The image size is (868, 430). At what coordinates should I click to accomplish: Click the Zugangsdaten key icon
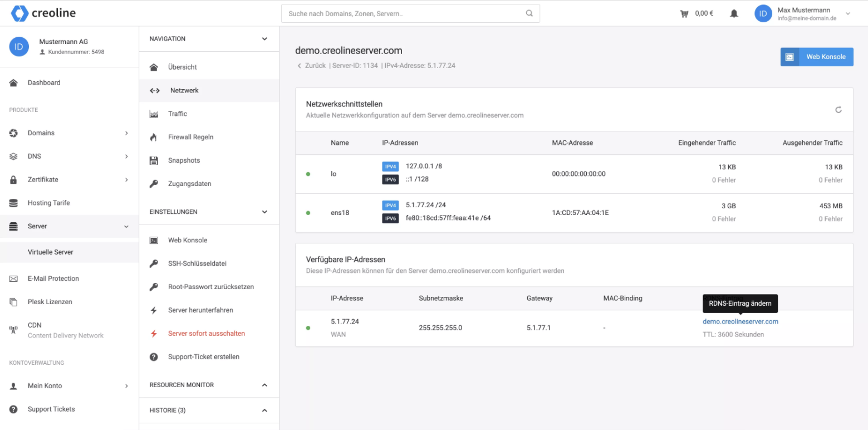(x=154, y=184)
